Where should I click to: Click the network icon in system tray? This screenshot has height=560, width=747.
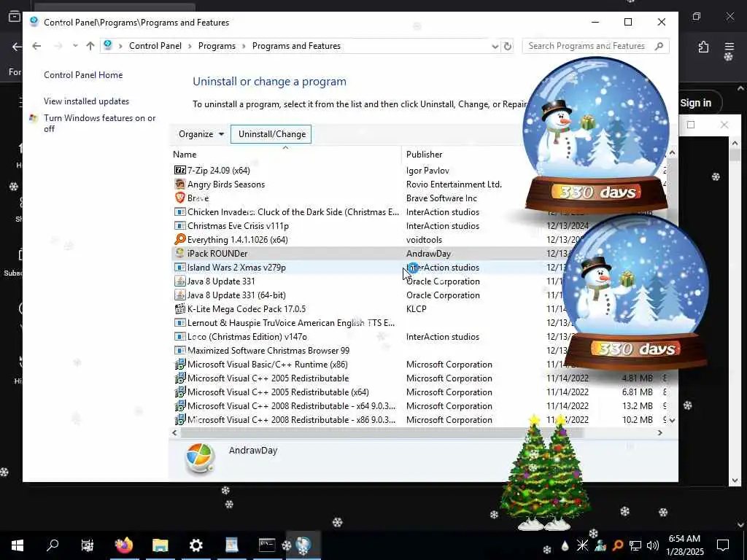635,545
